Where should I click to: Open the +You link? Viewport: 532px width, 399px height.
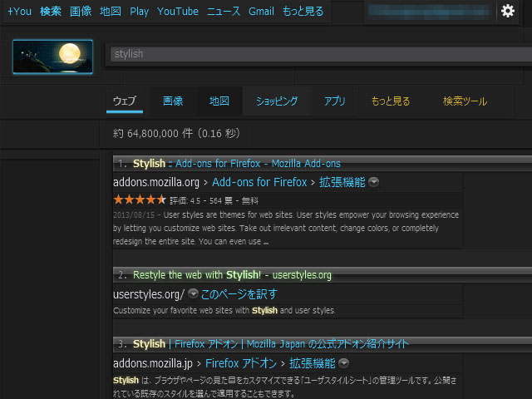click(19, 12)
